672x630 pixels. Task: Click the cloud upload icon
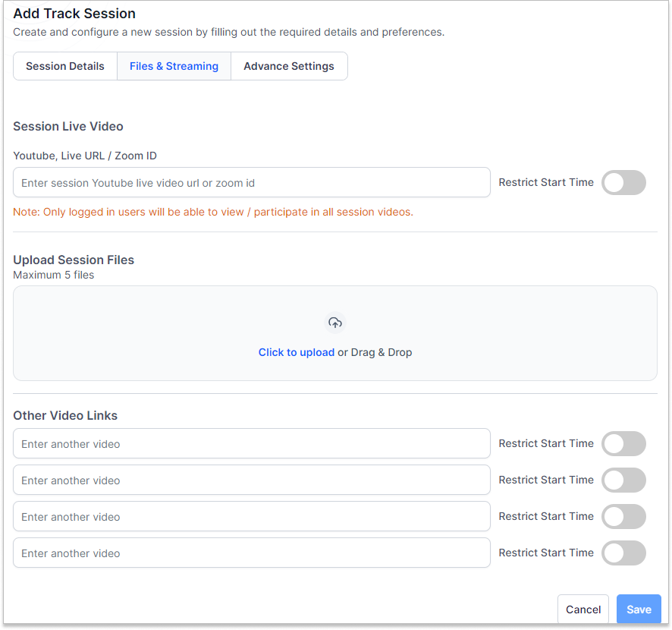(335, 323)
